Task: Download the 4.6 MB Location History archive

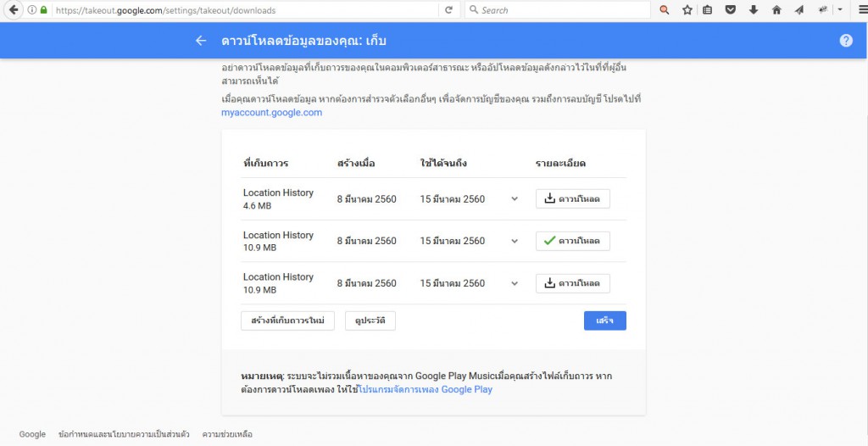Action: point(572,198)
